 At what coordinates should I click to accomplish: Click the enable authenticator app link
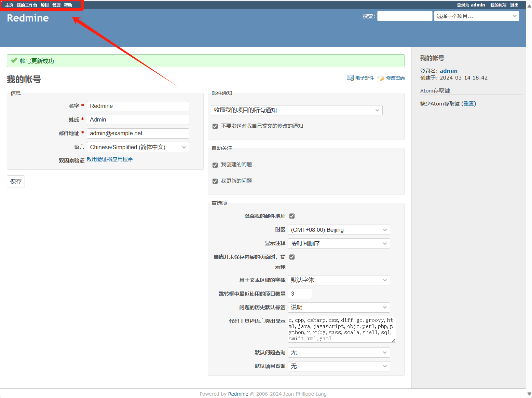pyautogui.click(x=110, y=159)
